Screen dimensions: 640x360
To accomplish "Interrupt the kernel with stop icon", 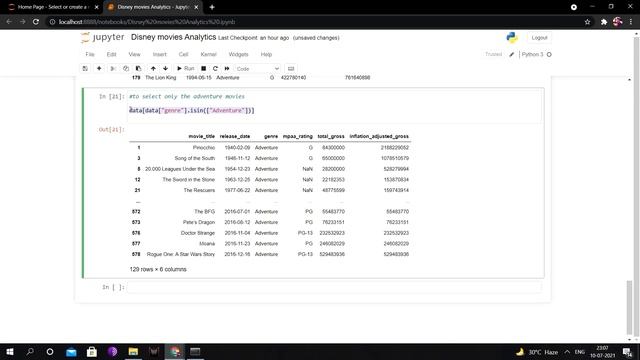I will 203,69.
